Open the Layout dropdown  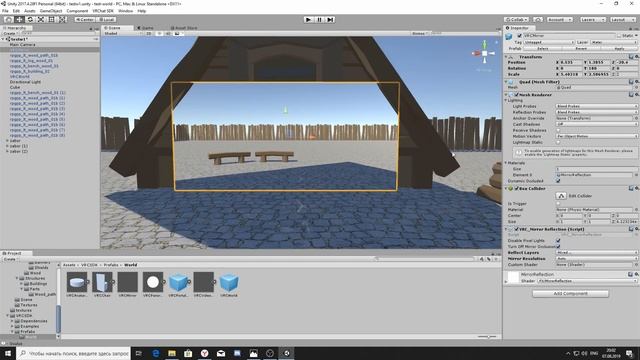click(x=622, y=19)
